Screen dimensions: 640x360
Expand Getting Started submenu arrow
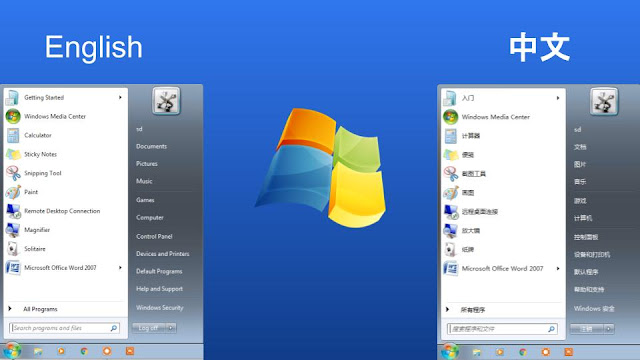tap(120, 98)
